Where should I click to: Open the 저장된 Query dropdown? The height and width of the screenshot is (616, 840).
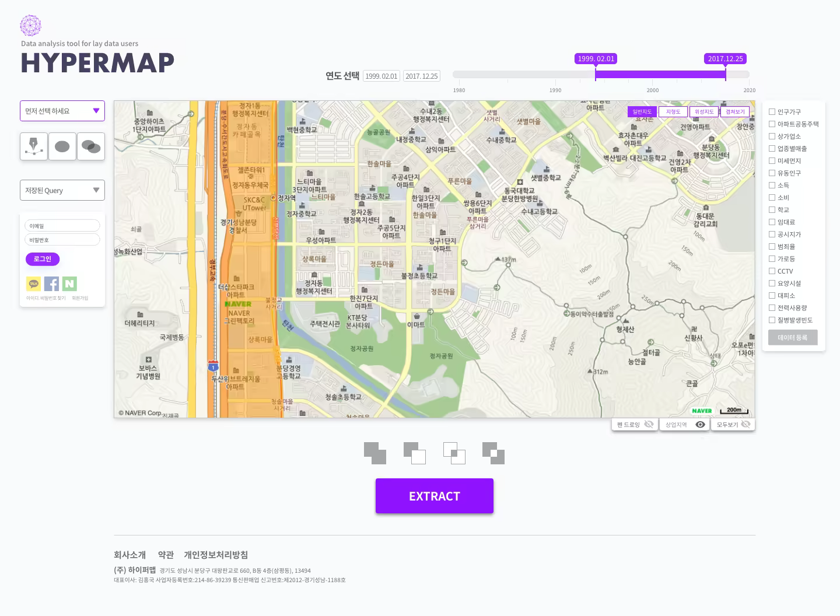tap(62, 190)
